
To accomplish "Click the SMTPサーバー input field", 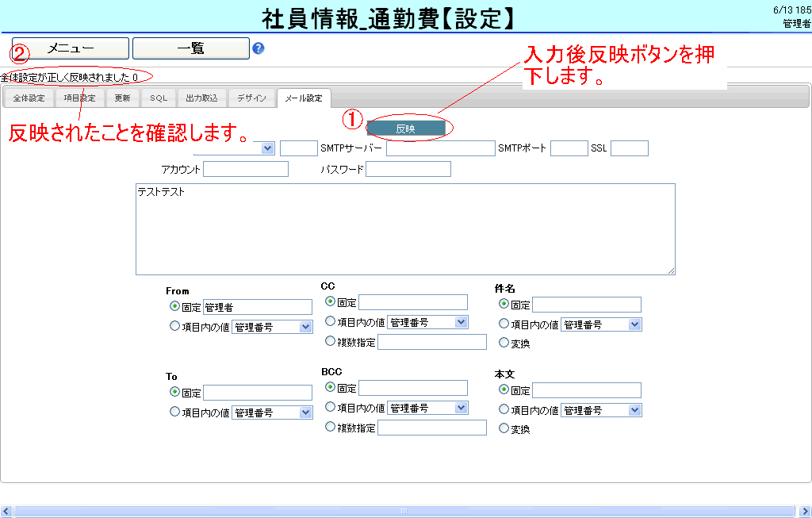I will point(440,148).
